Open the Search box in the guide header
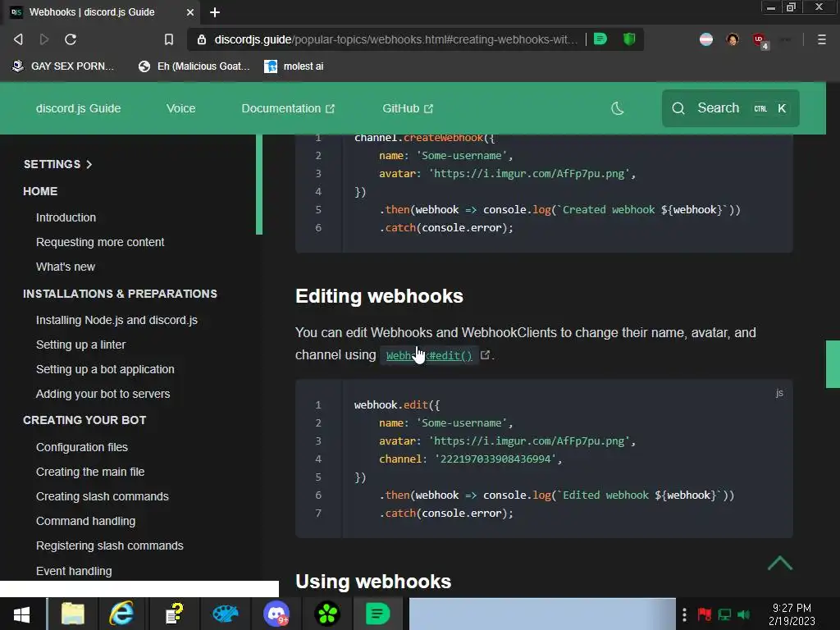 coord(731,108)
